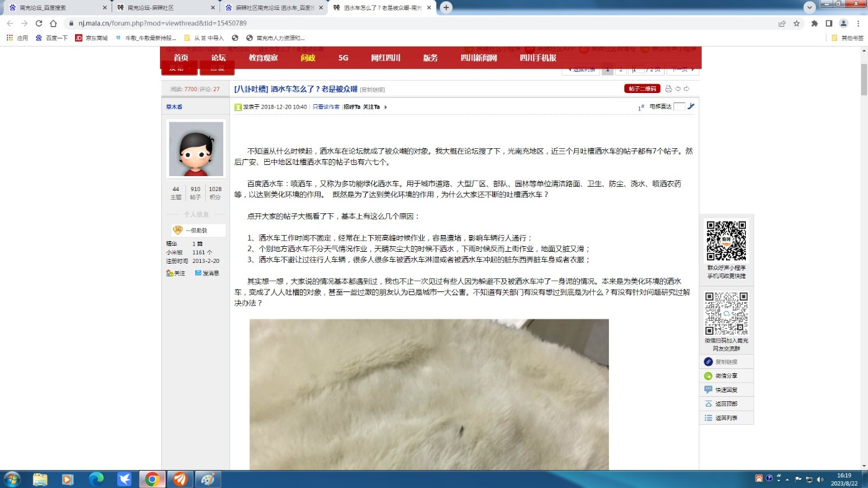Click the printer icon beside 帖子二维码
This screenshot has height=488, width=868.
coord(668,89)
